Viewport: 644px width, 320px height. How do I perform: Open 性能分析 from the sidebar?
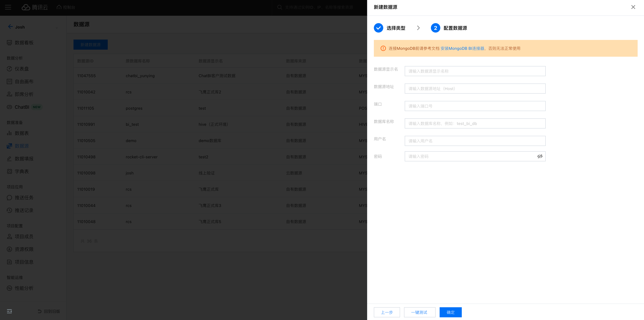click(x=24, y=288)
